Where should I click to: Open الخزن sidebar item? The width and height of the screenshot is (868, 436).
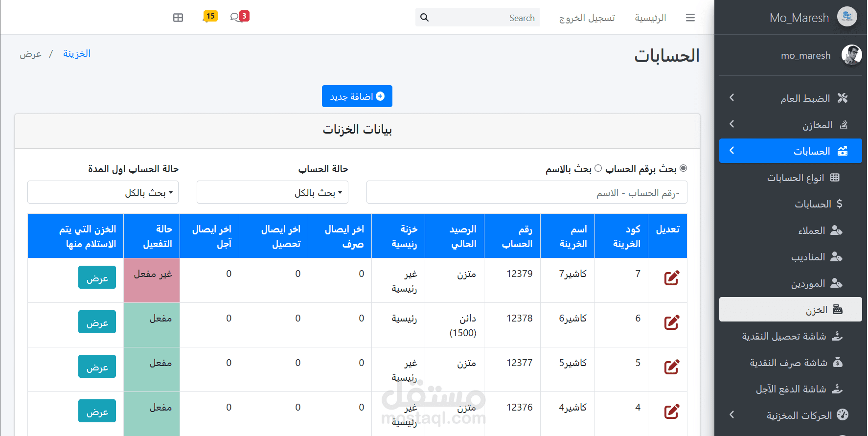(791, 309)
